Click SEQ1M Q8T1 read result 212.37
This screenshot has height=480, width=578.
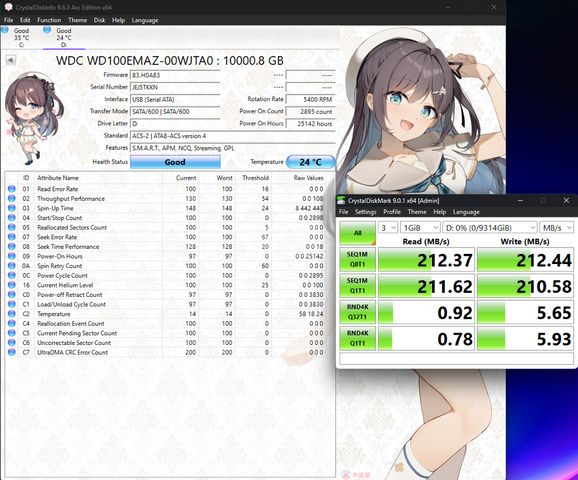point(426,260)
